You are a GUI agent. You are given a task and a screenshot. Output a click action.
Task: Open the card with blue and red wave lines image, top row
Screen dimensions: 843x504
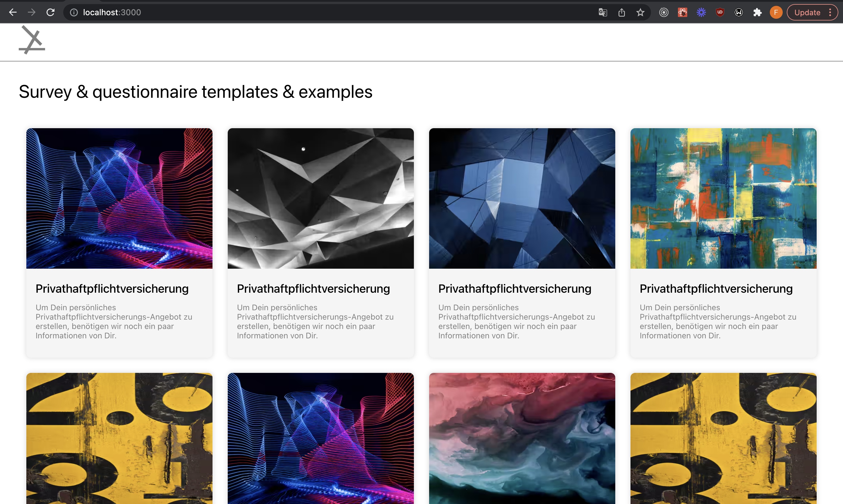(x=119, y=198)
